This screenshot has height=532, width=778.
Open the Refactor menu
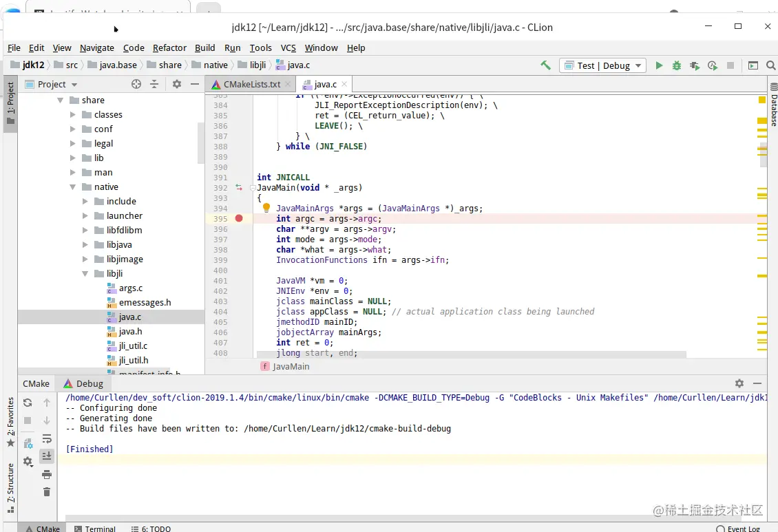click(169, 48)
